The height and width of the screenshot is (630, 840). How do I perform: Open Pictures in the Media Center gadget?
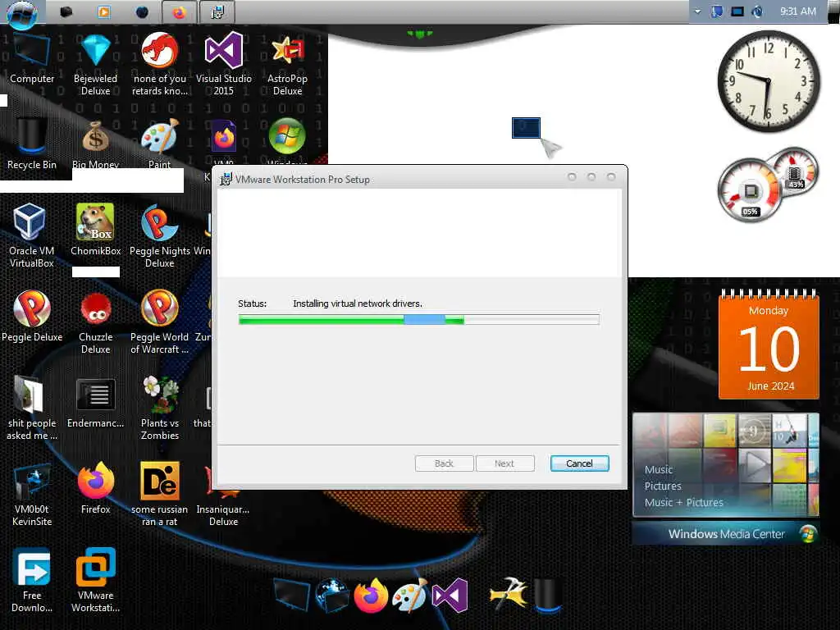point(663,486)
